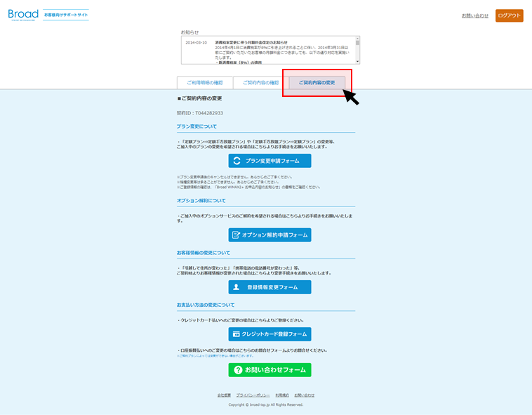This screenshot has height=415, width=532.
Task: Click the question mark icon on お問い合わせフォーム
Action: (237, 370)
